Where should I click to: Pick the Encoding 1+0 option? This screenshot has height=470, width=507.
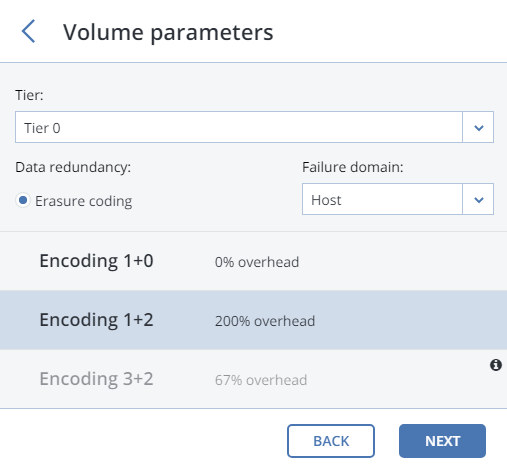point(253,261)
